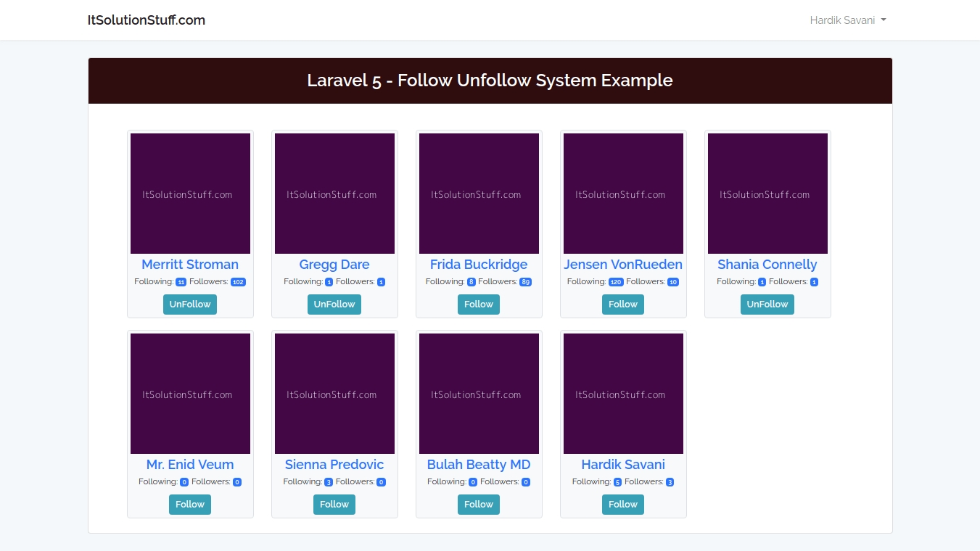Unfollow Shania Connelly

(767, 304)
